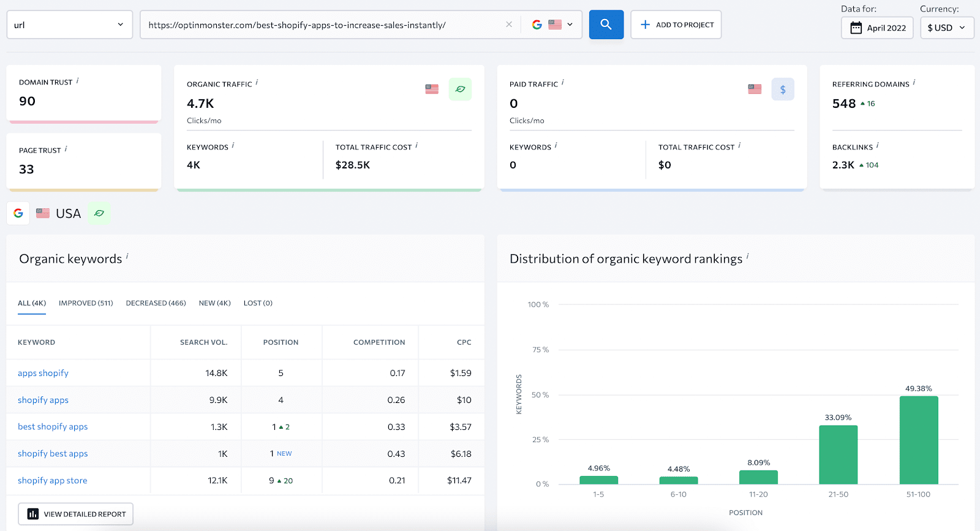980x531 pixels.
Task: Click the US flag in Organic Traffic card
Action: 432,89
